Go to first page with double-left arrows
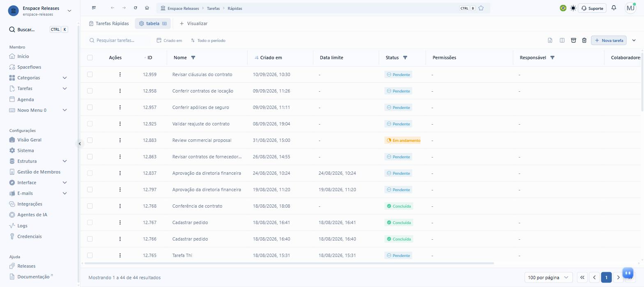Image resolution: width=644 pixels, height=287 pixels. [582, 278]
